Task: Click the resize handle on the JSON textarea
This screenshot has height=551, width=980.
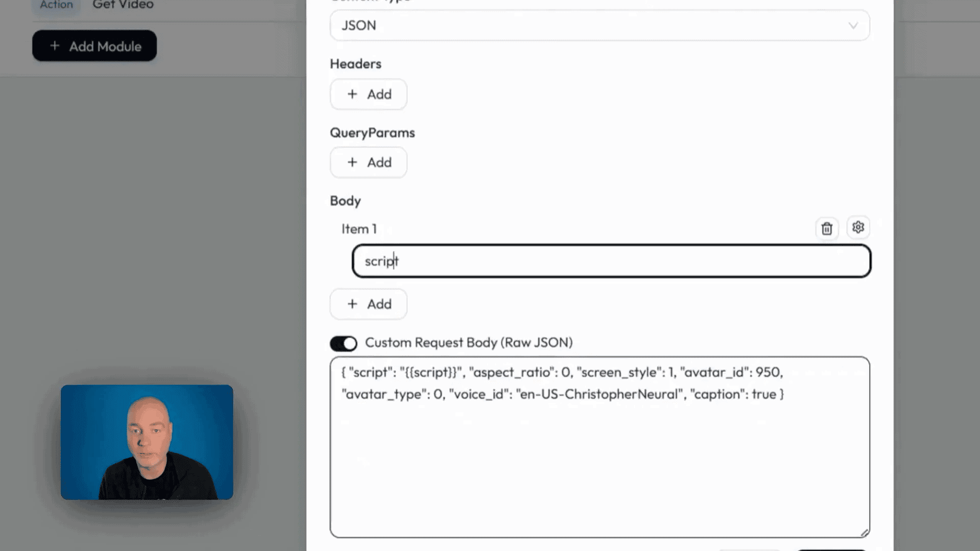Action: click(x=865, y=532)
